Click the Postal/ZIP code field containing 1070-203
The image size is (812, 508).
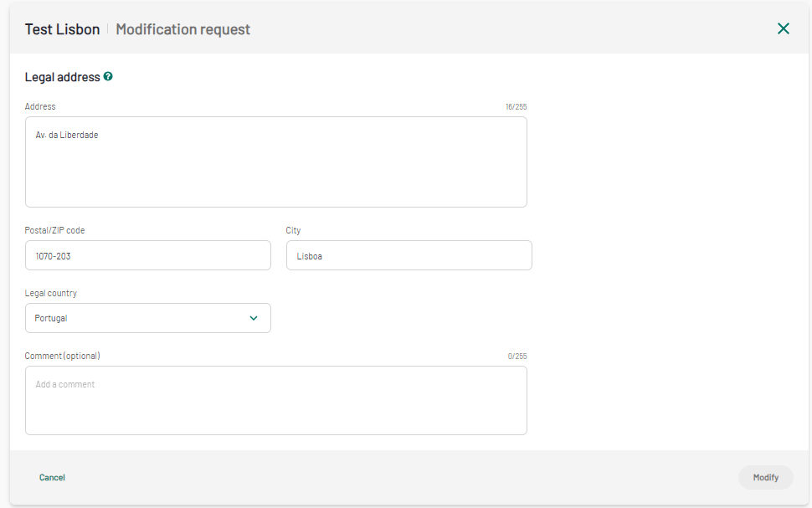click(x=148, y=255)
